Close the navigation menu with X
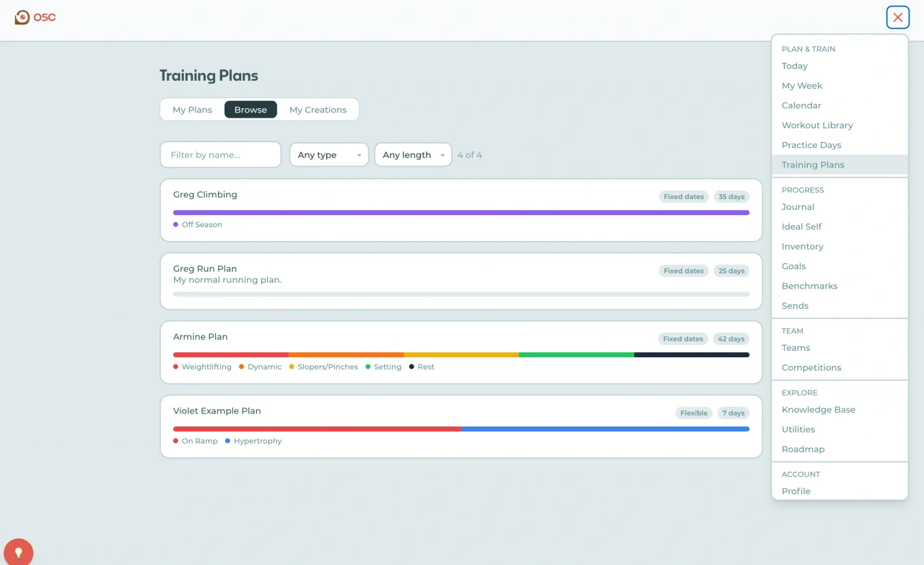 898,17
